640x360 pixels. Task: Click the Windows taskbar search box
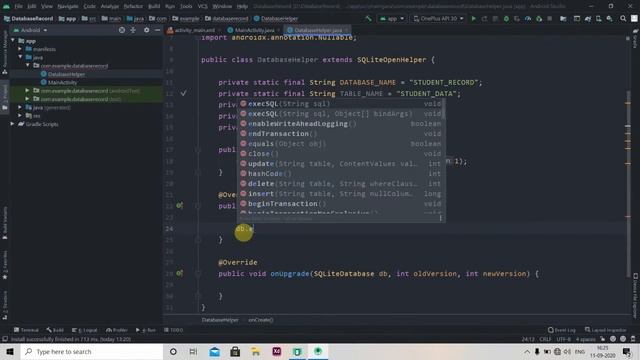(x=92, y=351)
